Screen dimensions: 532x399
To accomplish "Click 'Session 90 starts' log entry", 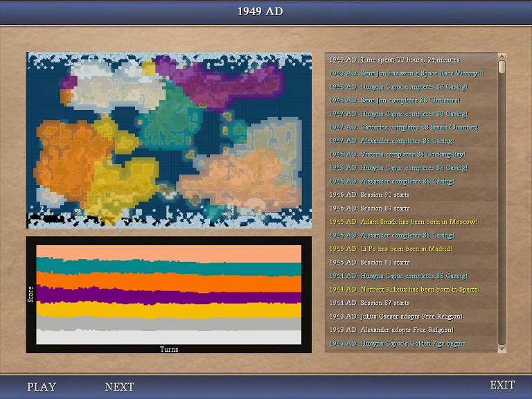I will (x=380, y=195).
